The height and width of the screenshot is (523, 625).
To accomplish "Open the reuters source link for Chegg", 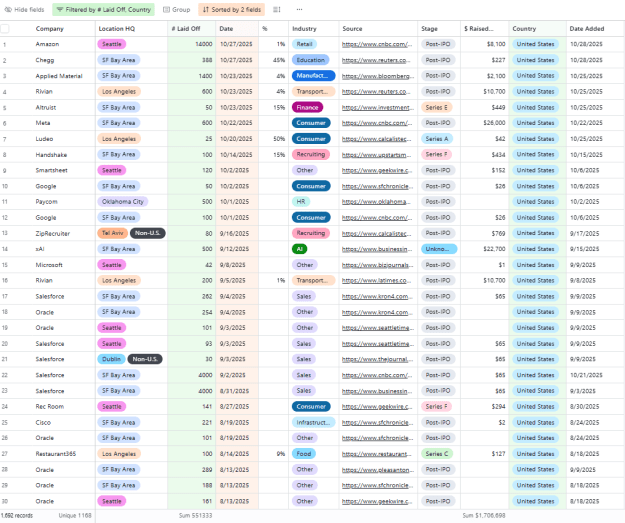I will click(376, 60).
